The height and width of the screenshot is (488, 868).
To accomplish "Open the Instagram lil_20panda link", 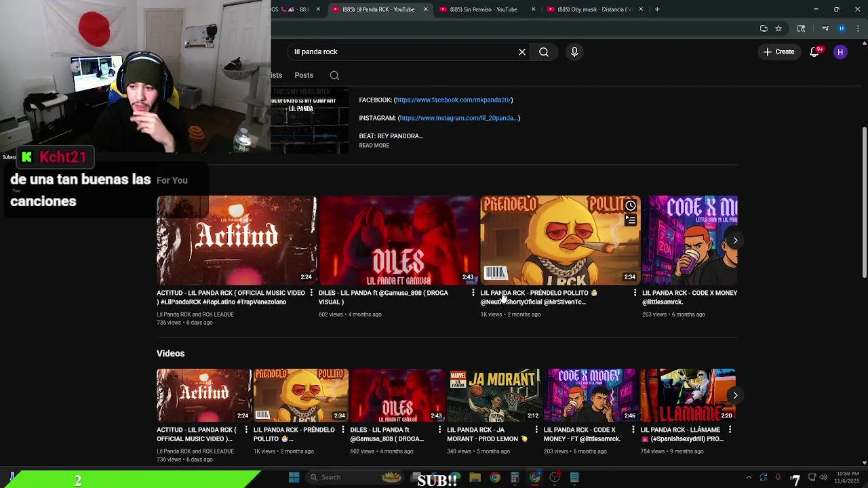I will coord(459,118).
